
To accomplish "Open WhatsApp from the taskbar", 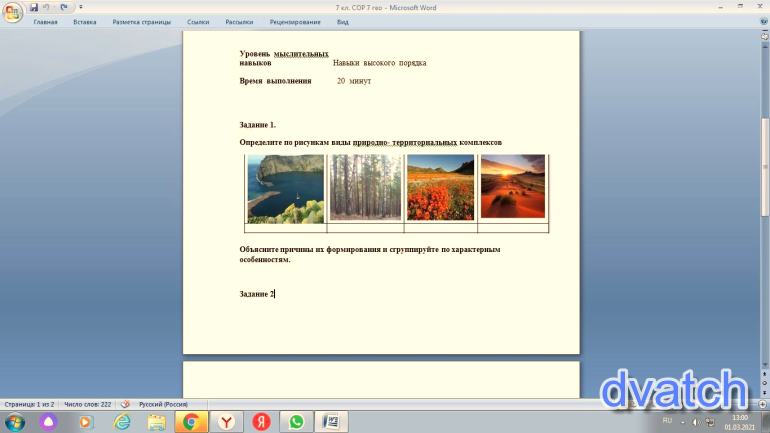I will point(296,422).
